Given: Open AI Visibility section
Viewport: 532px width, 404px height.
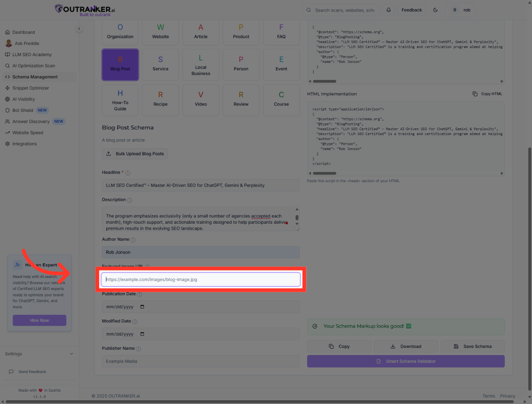Looking at the screenshot, I should click(24, 99).
